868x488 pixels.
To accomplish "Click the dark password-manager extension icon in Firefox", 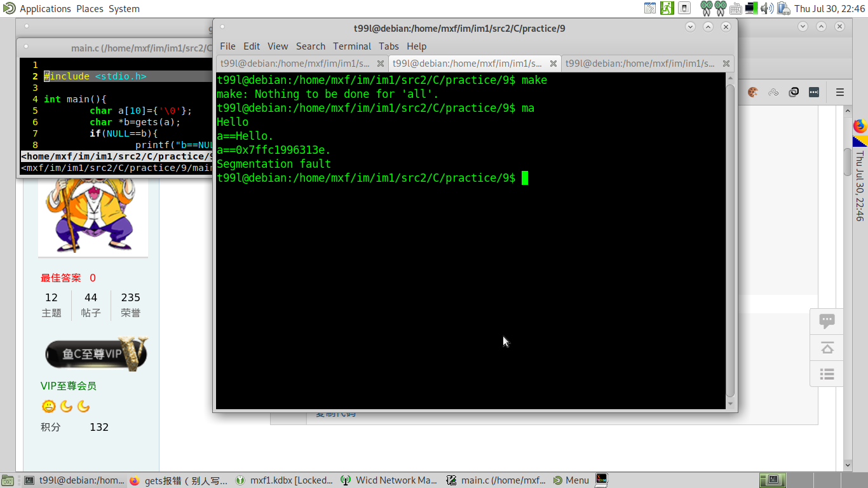I will 814,92.
